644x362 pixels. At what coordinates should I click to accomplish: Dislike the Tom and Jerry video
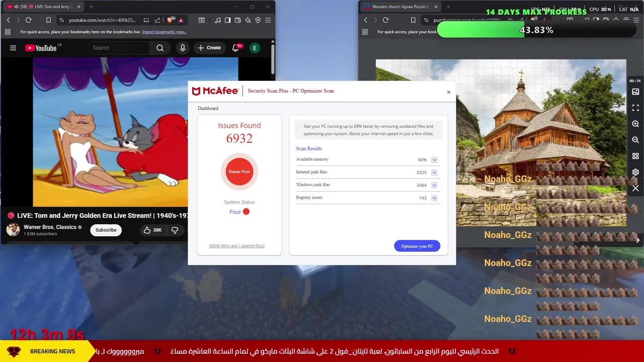point(175,230)
